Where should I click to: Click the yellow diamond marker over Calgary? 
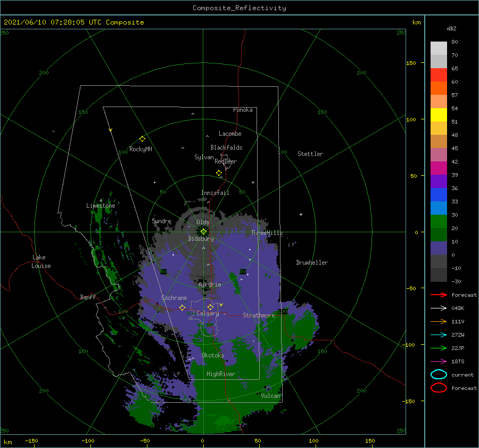coord(210,307)
